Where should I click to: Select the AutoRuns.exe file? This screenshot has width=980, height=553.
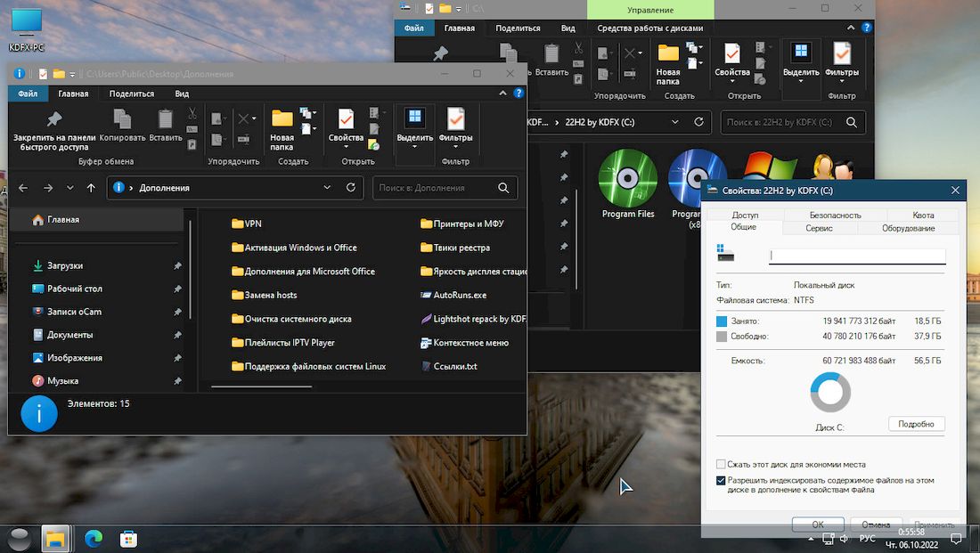pos(453,295)
